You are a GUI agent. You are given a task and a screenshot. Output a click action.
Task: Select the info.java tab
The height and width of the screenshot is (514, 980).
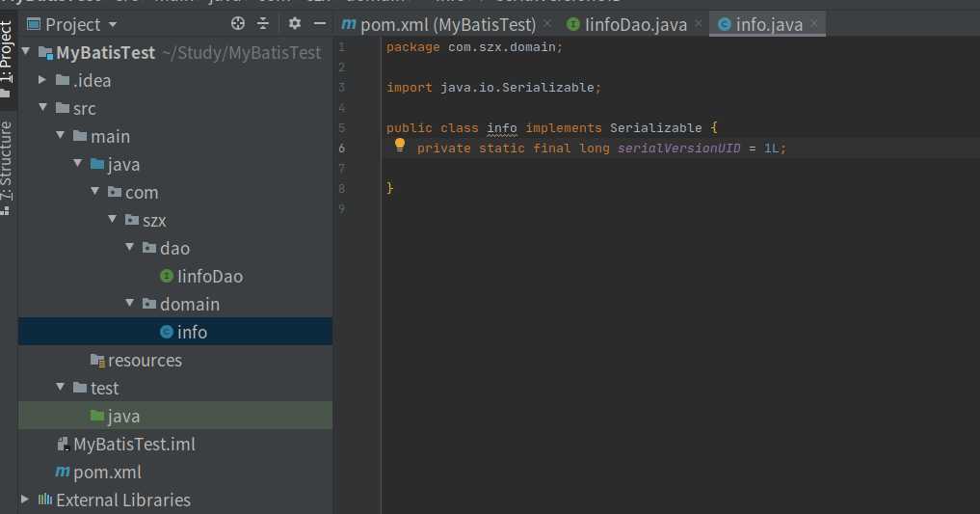tap(767, 24)
